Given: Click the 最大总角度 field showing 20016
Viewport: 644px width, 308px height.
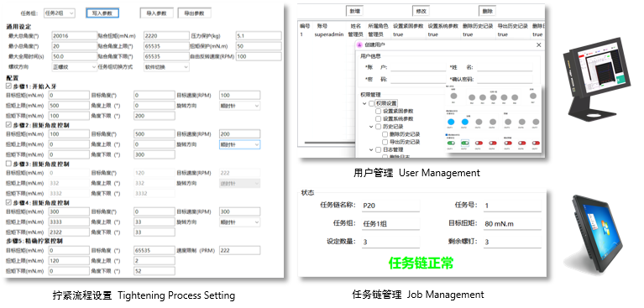Looking at the screenshot, I should pos(75,36).
